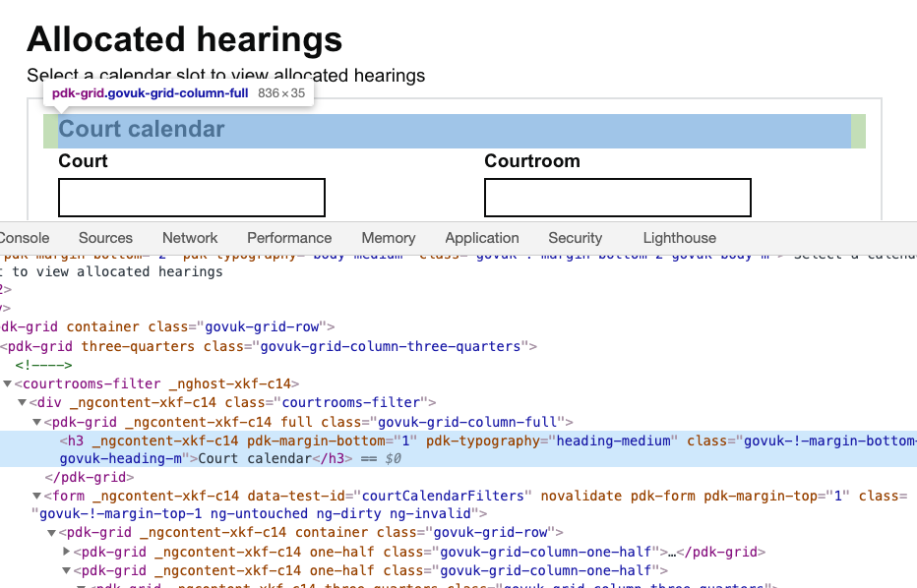Click the Courtroom field label

coord(532,160)
